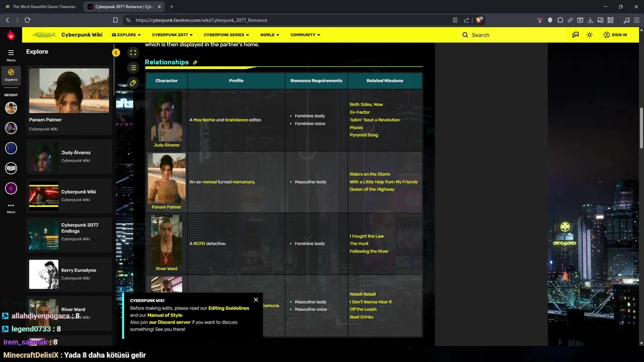Viewport: 644px width, 362px height.
Task: Edit the Relationships section pencil icon
Action: [195, 62]
